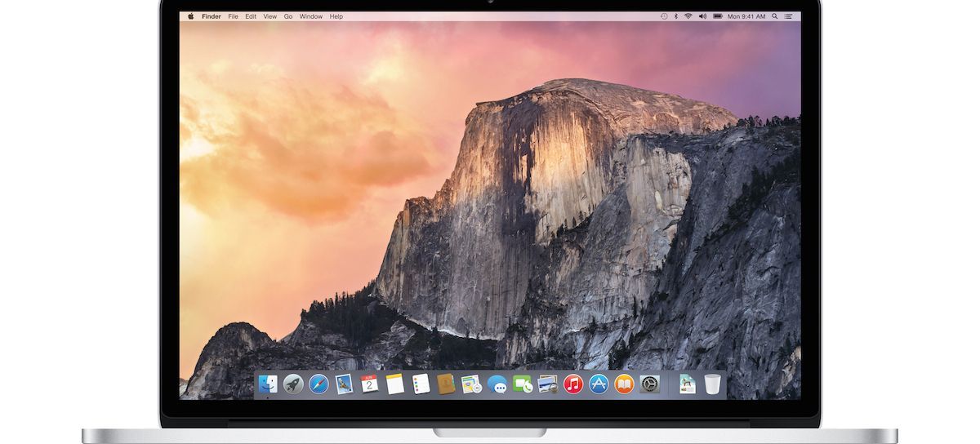The width and height of the screenshot is (980, 444).
Task: Click the clock showing Mon 9:41 AM
Action: coord(746,16)
